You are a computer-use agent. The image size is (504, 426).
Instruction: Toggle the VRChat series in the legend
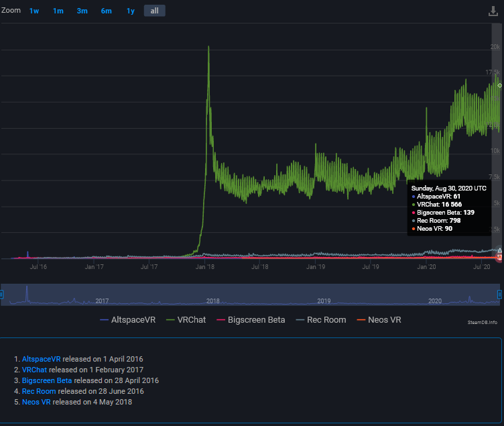coord(186,320)
